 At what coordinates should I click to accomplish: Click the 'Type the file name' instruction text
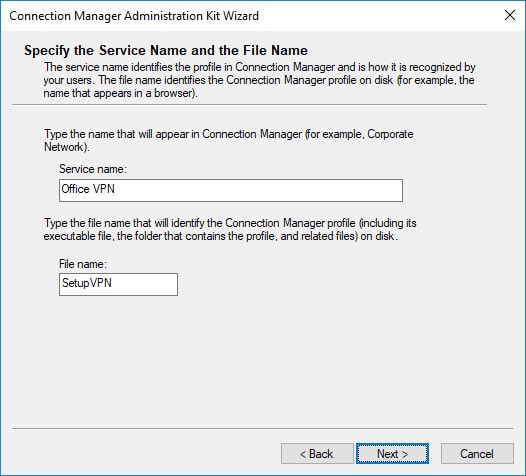pyautogui.click(x=230, y=229)
